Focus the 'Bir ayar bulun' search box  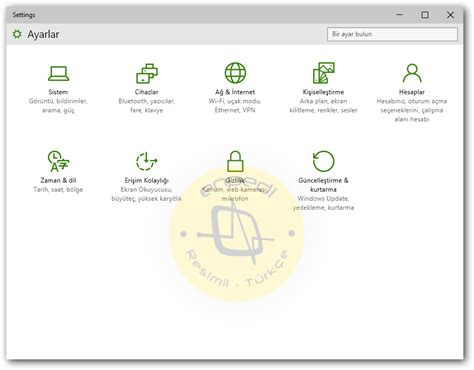(x=392, y=34)
